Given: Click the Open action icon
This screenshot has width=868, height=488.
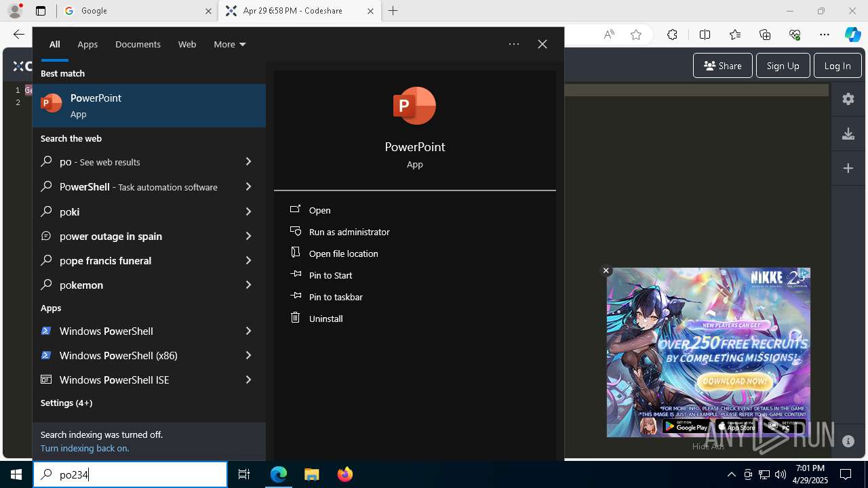Looking at the screenshot, I should pyautogui.click(x=295, y=209).
